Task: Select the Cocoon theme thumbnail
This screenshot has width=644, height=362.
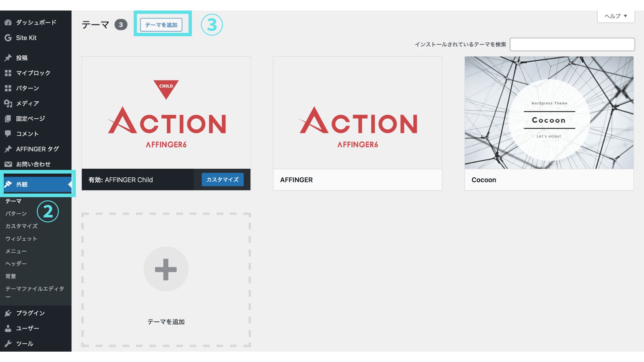Action: pos(549,113)
